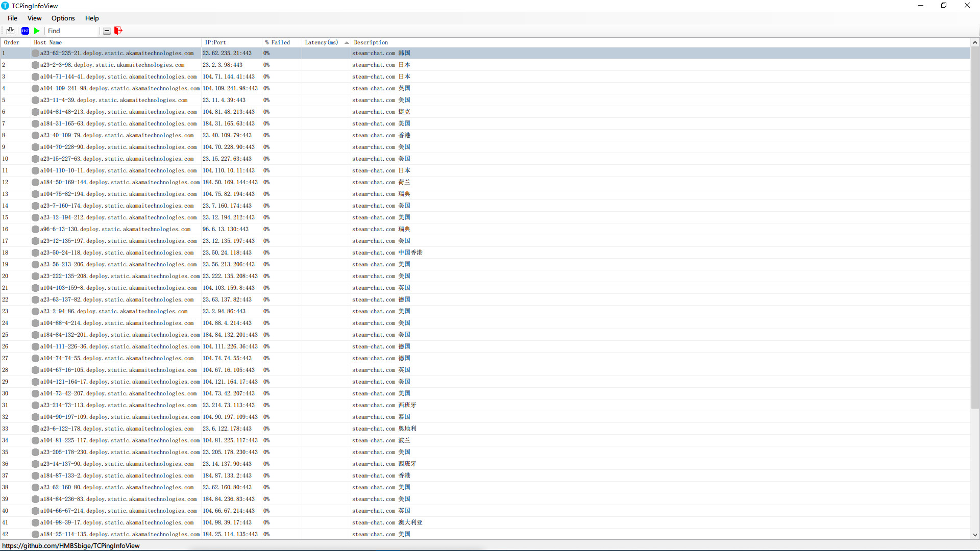Click the save results toolbar icon
Screen dimensions: 980x551
click(x=10, y=31)
